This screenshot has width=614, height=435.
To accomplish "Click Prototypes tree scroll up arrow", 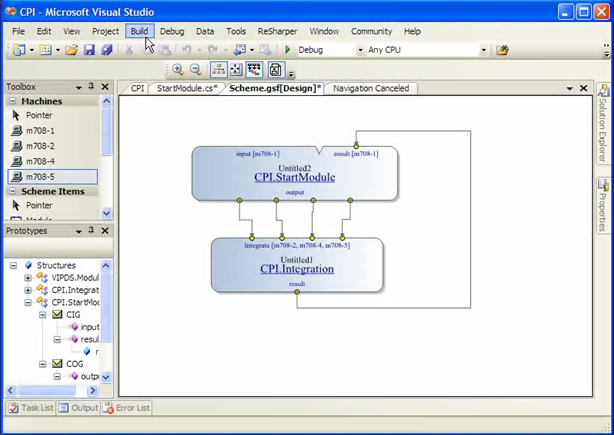I will [106, 265].
